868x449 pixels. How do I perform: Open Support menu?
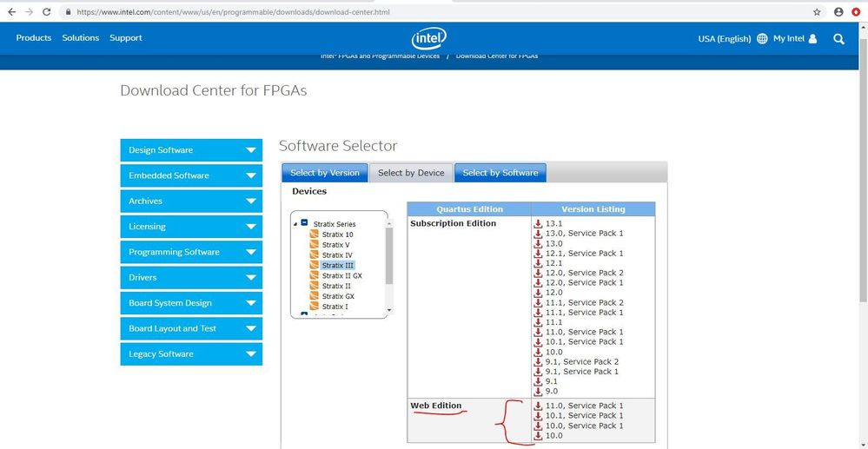click(126, 38)
